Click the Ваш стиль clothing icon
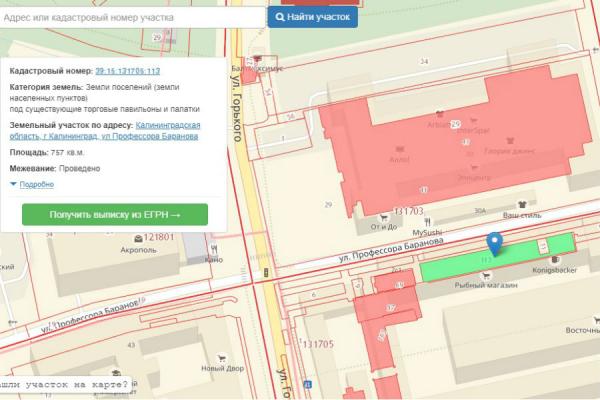Viewport: 600px width, 400px height. 520,204
